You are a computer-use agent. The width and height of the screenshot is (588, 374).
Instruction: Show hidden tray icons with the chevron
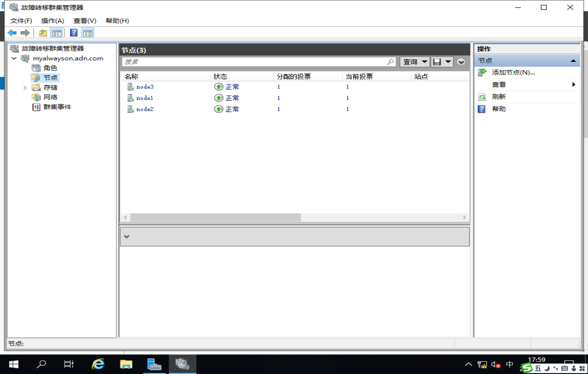(x=468, y=364)
